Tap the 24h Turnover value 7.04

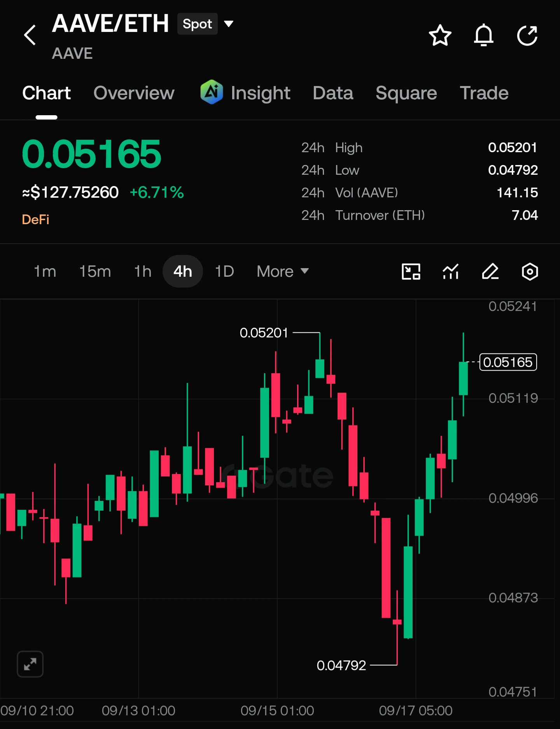(525, 215)
